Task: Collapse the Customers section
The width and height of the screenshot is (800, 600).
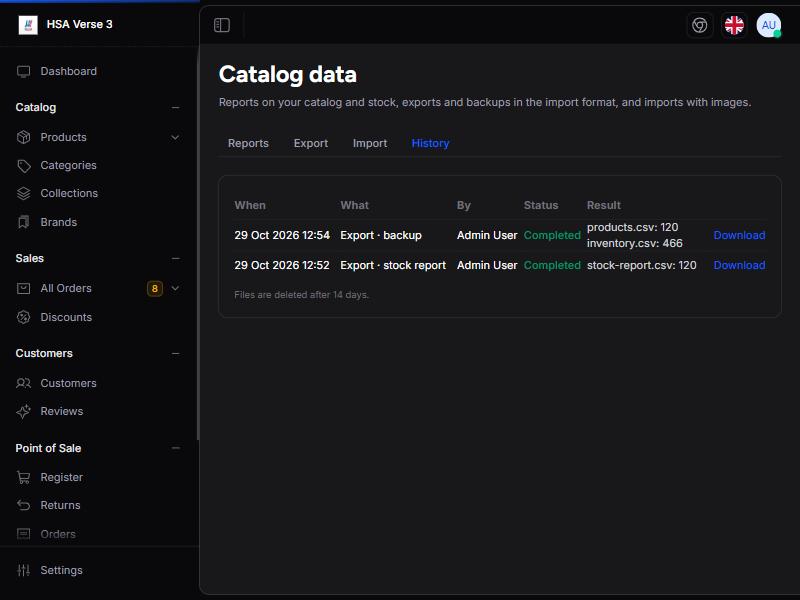Action: tap(176, 354)
